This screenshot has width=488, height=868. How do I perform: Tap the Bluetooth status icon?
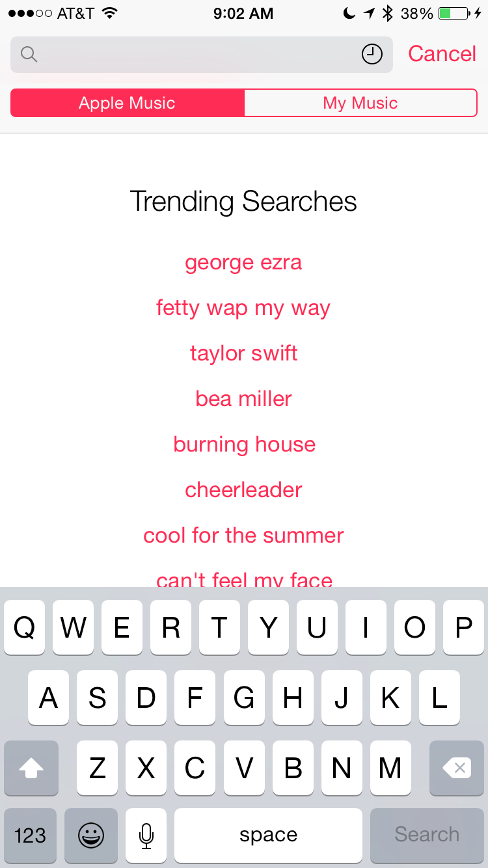388,14
